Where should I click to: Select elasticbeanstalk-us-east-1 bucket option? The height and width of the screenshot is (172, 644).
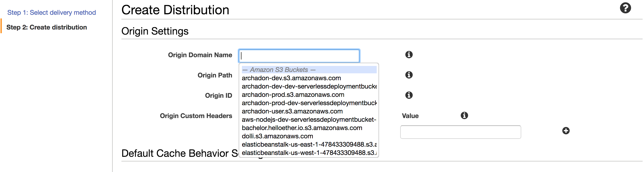(309, 145)
